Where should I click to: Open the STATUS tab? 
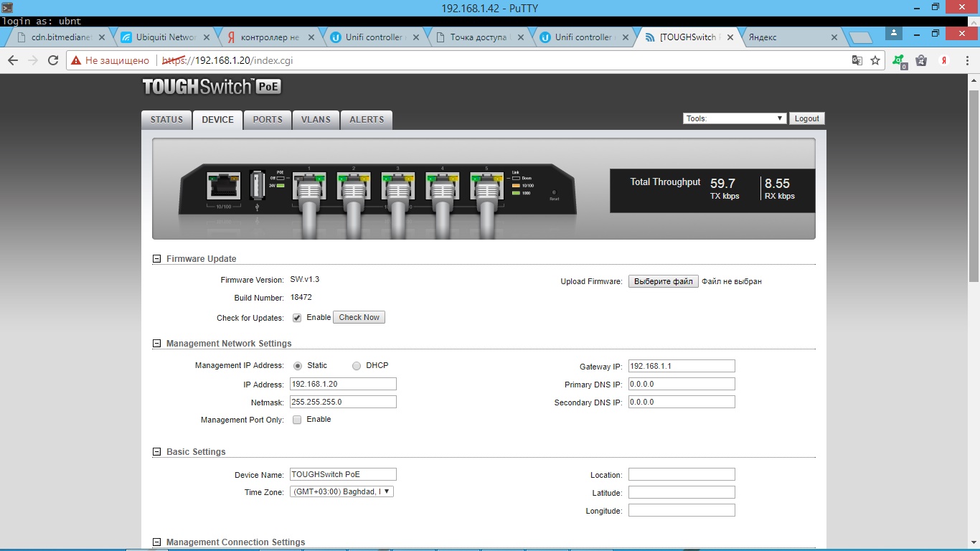pyautogui.click(x=166, y=120)
